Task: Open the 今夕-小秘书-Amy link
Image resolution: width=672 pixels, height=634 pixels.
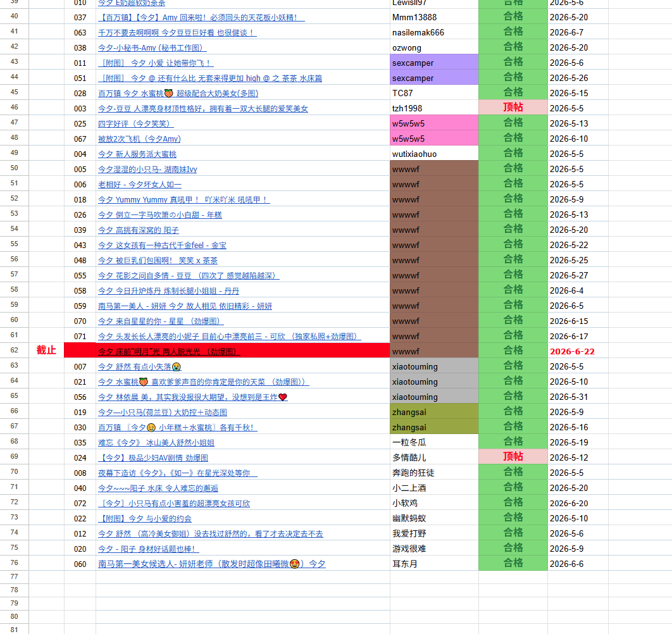Action: [x=152, y=48]
